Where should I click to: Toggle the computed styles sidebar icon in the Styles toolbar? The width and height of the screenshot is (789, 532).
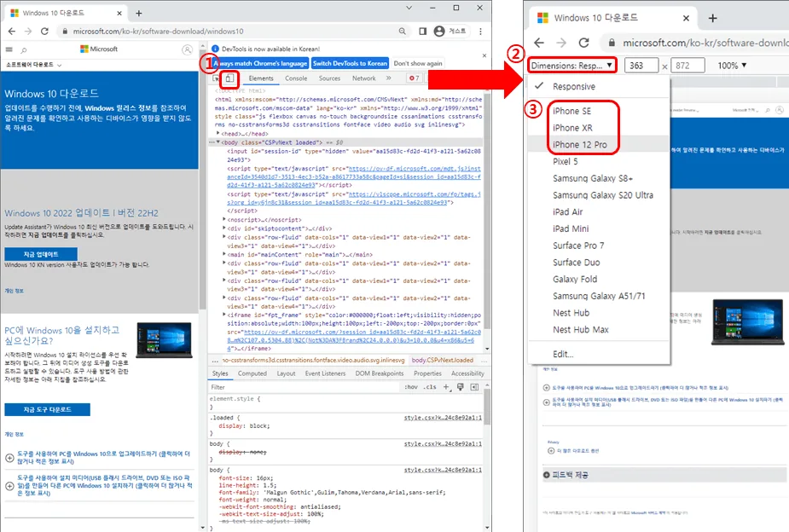[474, 387]
